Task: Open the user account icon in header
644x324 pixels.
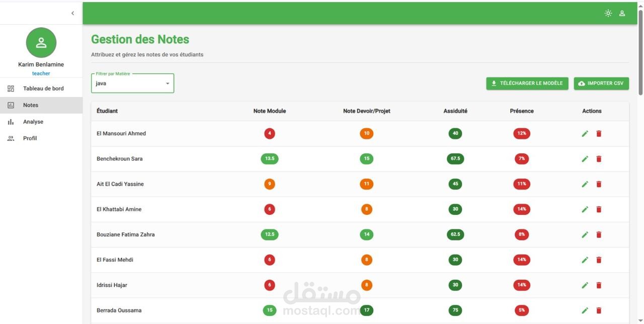Action: (622, 14)
